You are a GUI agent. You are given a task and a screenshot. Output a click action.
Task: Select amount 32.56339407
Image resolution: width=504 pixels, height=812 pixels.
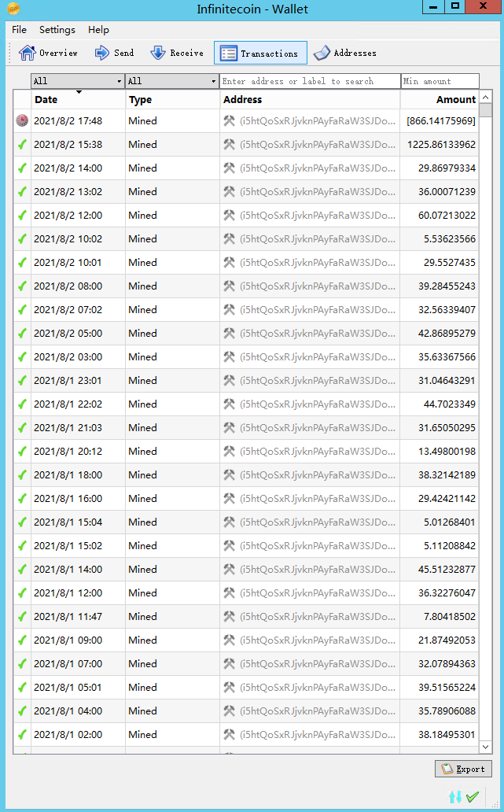coord(447,310)
